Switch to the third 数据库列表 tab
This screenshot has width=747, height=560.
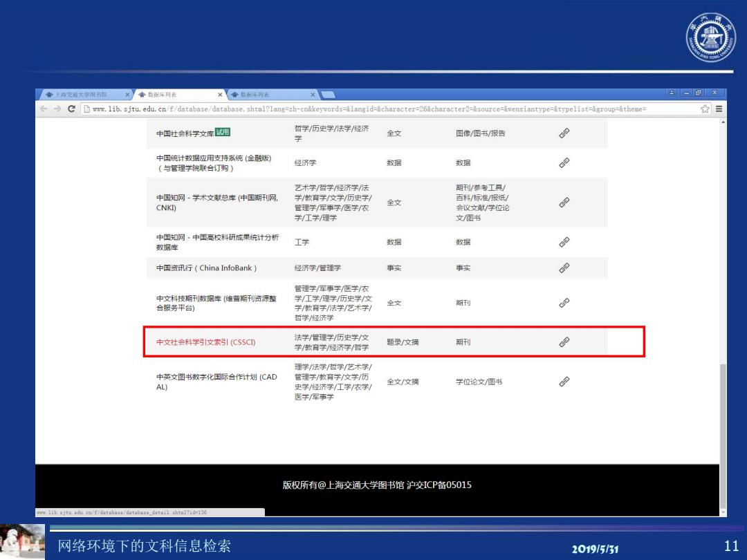273,95
